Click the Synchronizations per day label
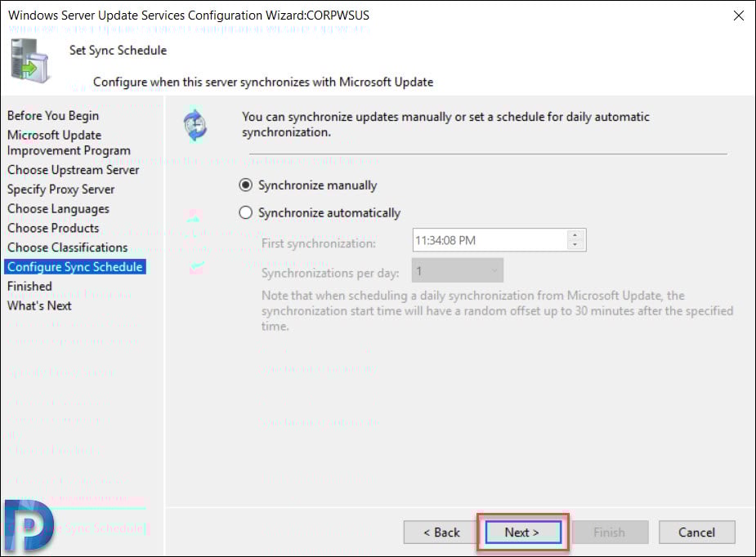The width and height of the screenshot is (756, 557). click(330, 274)
